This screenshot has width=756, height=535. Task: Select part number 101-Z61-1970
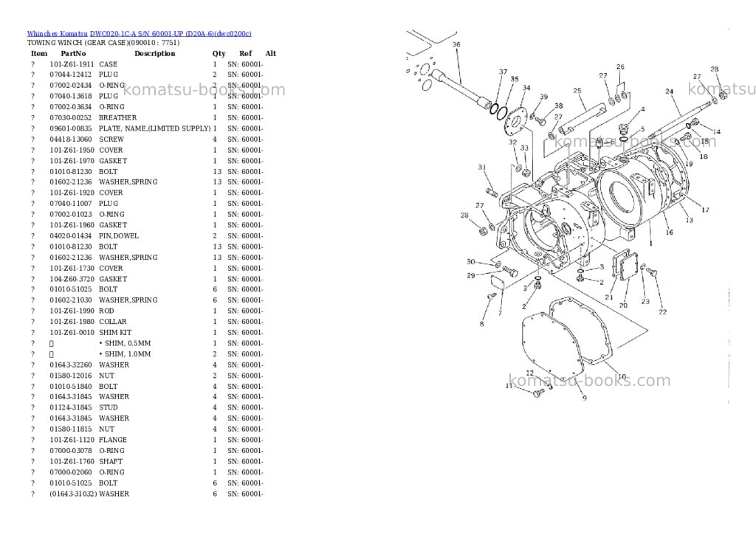point(72,161)
